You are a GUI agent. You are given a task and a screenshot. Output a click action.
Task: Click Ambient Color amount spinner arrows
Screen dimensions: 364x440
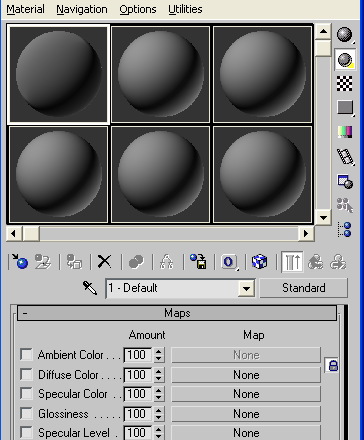click(159, 355)
